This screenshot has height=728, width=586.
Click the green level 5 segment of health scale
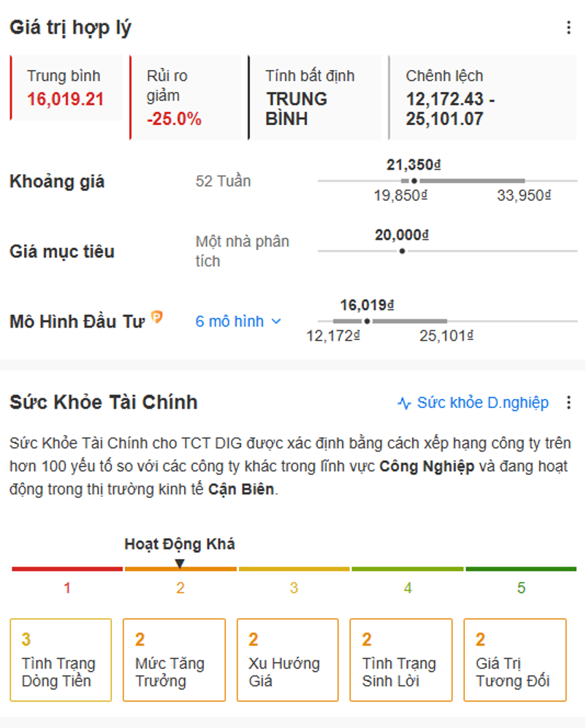click(521, 569)
